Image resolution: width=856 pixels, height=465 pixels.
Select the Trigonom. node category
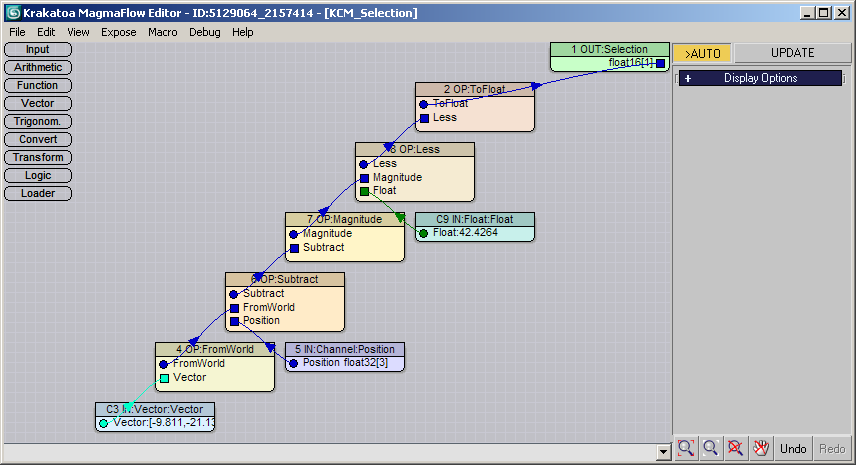pos(38,122)
